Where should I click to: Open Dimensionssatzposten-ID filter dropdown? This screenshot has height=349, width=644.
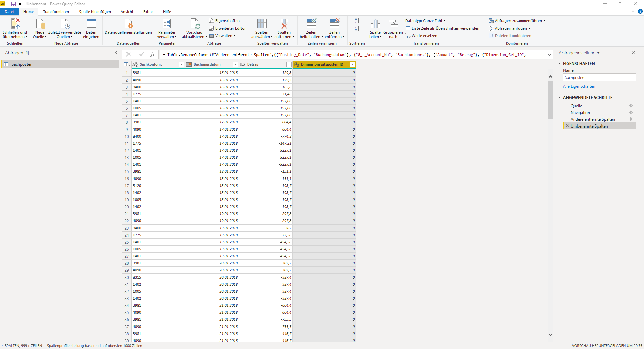[352, 64]
